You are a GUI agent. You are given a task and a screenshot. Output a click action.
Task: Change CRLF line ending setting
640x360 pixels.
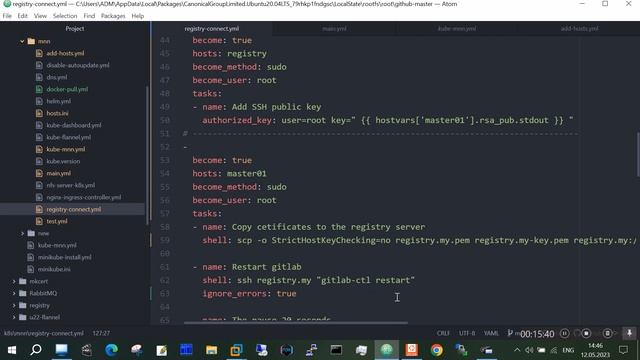pos(443,333)
